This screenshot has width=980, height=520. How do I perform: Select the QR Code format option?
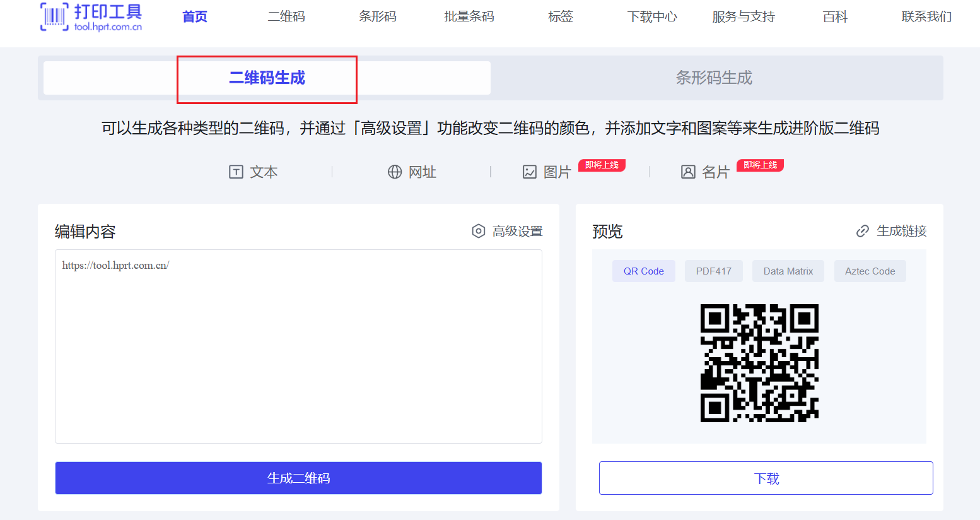click(x=644, y=271)
